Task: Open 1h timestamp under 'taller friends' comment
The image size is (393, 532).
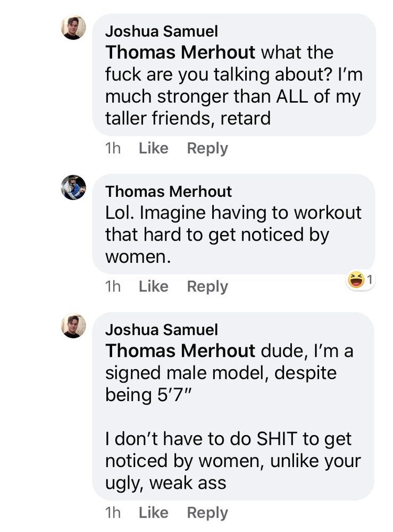Action: click(113, 148)
